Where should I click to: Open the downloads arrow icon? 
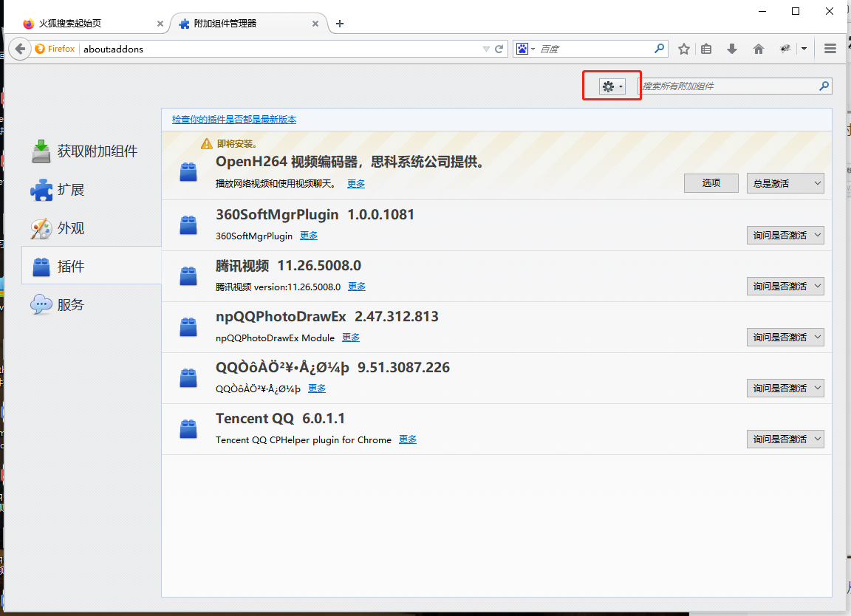(731, 49)
